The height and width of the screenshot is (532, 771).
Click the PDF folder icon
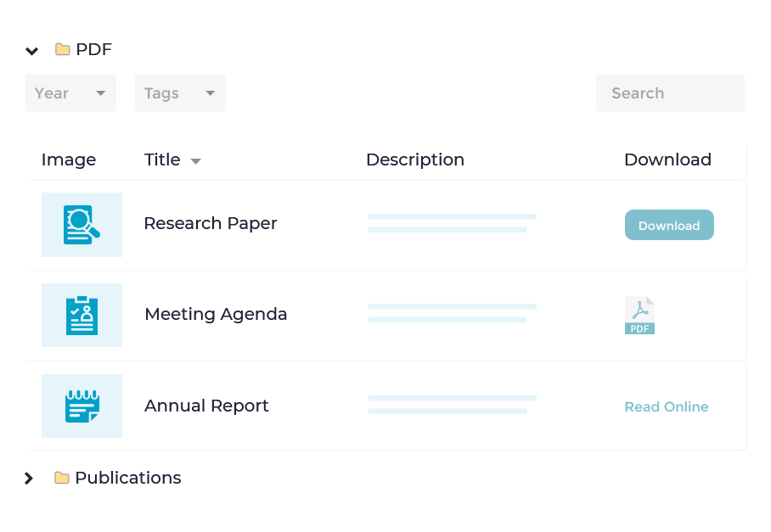coord(63,49)
